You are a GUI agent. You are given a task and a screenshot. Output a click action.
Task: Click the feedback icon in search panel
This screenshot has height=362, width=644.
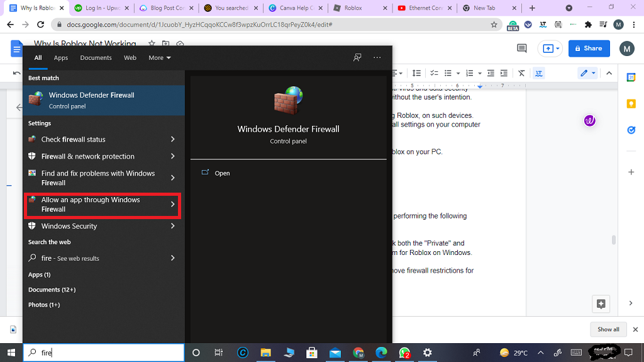point(357,57)
